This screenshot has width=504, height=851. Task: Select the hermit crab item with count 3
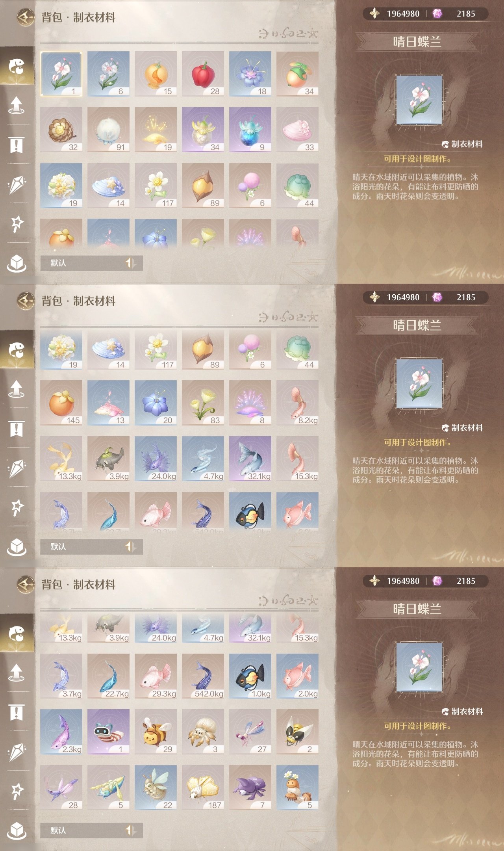coord(203,732)
